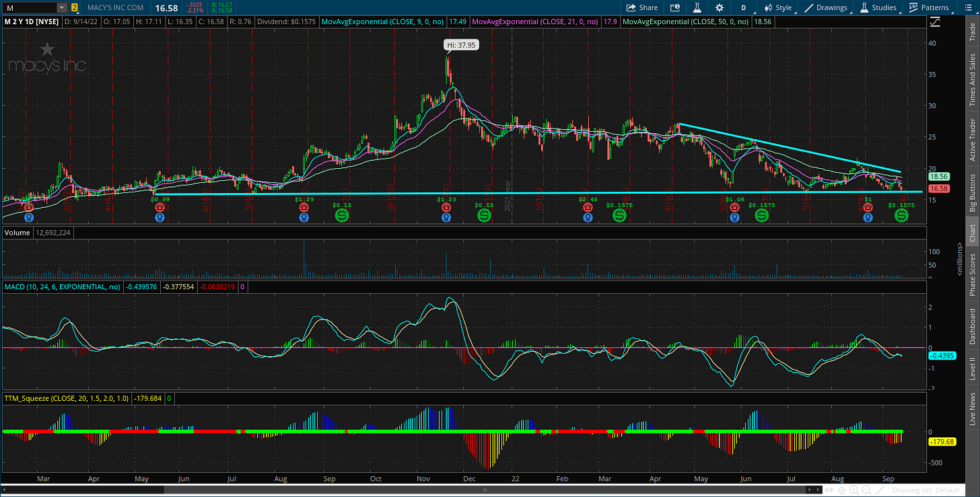The image size is (980, 497).
Task: Click the symbol input field containing M
Action: click(x=29, y=7)
